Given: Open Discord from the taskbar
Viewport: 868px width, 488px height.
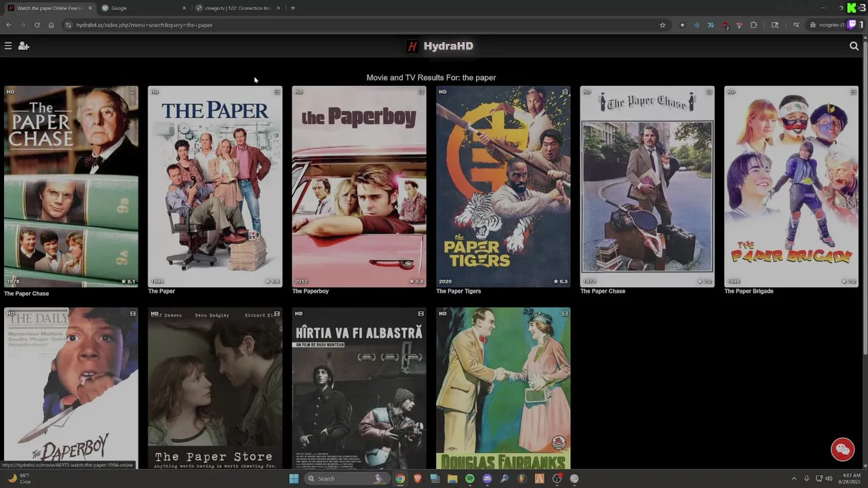Looking at the screenshot, I should 487,479.
